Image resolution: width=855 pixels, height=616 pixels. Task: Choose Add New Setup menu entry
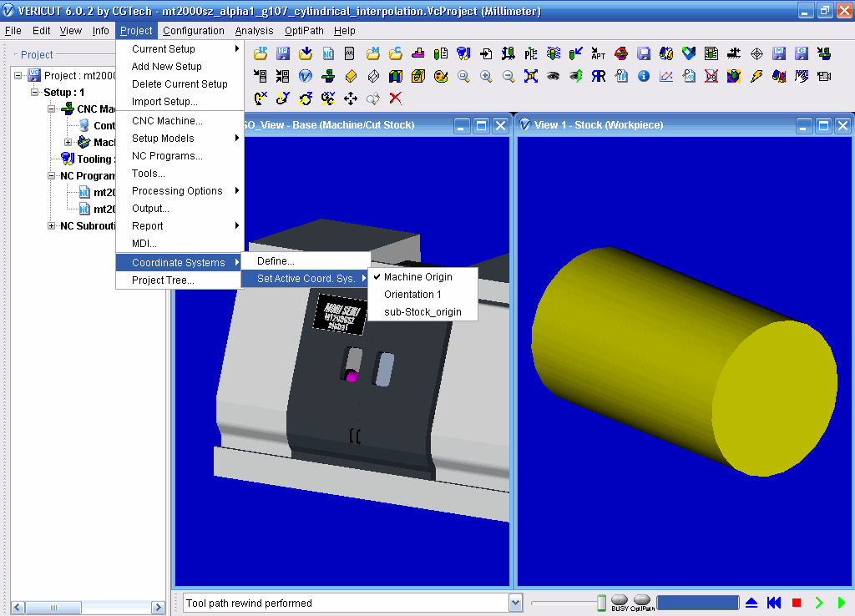(x=180, y=67)
